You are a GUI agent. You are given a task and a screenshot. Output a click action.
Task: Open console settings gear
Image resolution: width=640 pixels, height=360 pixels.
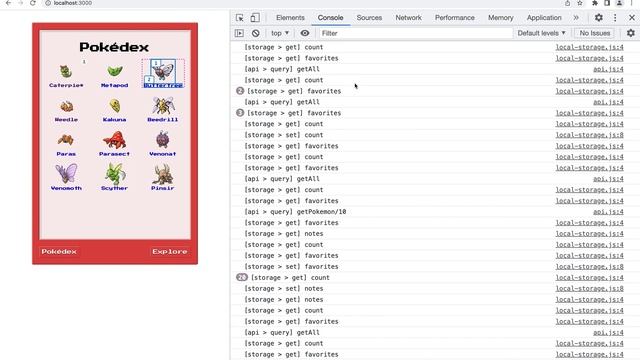tap(631, 33)
